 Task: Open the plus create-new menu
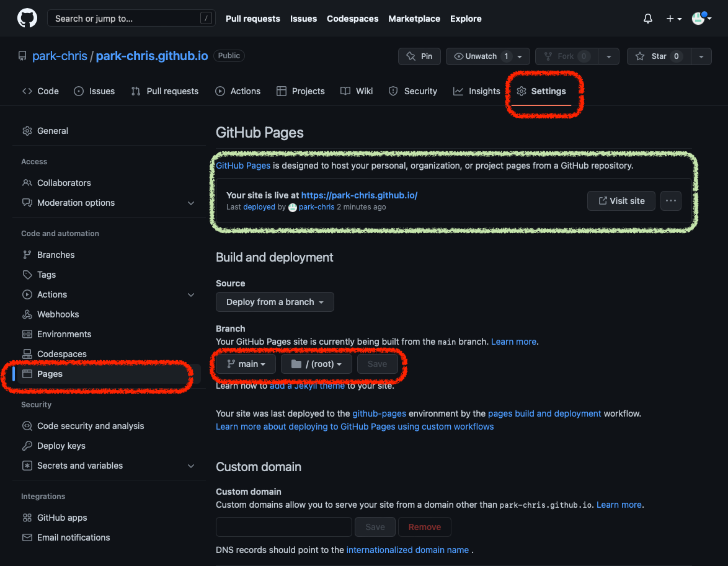pos(673,19)
